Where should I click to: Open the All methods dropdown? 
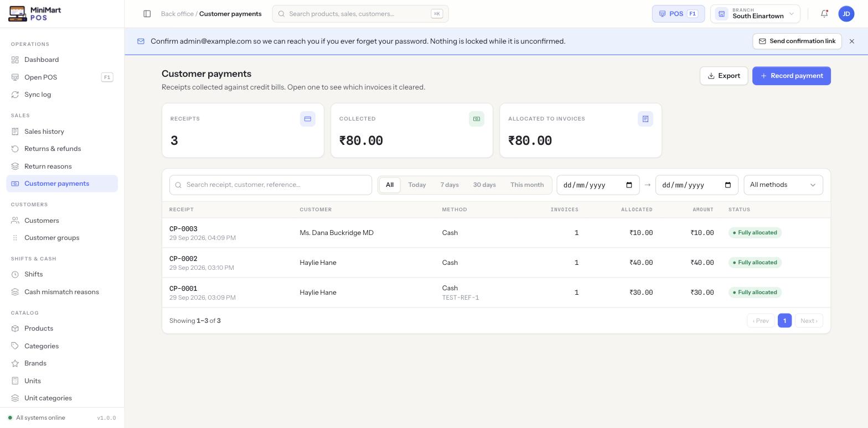(x=783, y=185)
